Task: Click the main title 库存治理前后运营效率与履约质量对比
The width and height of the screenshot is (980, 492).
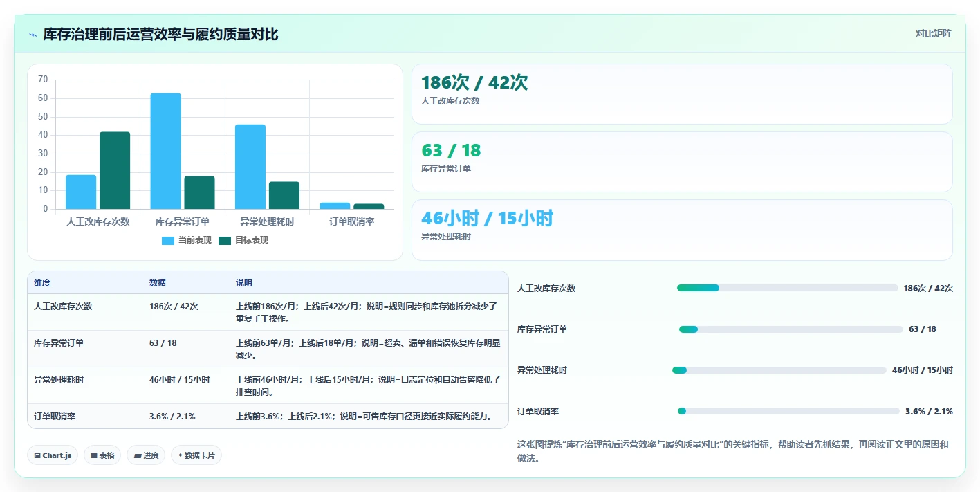Action: pos(160,35)
